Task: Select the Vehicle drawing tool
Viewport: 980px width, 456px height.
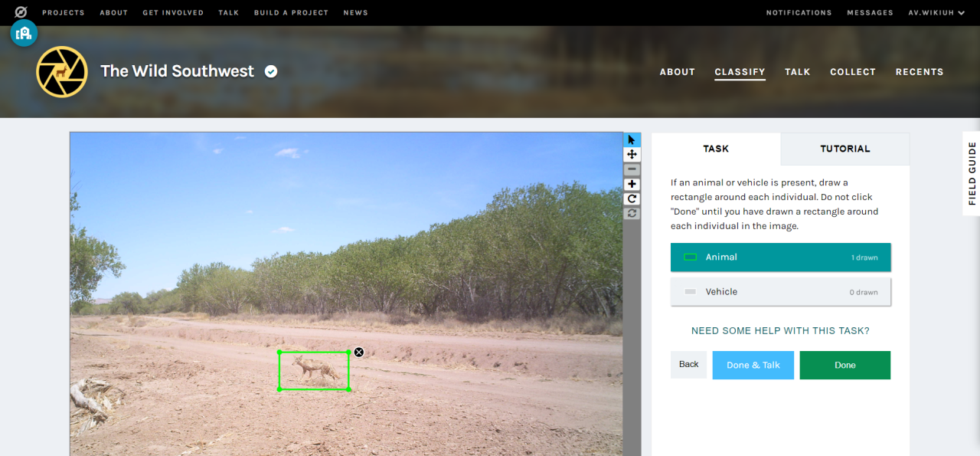Action: pos(780,292)
